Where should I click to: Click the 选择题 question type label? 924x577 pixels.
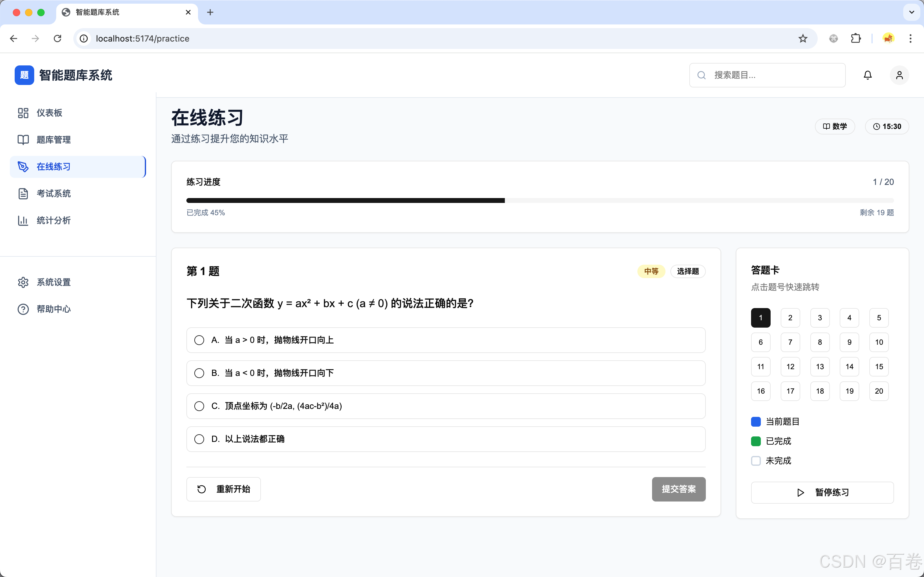click(688, 271)
